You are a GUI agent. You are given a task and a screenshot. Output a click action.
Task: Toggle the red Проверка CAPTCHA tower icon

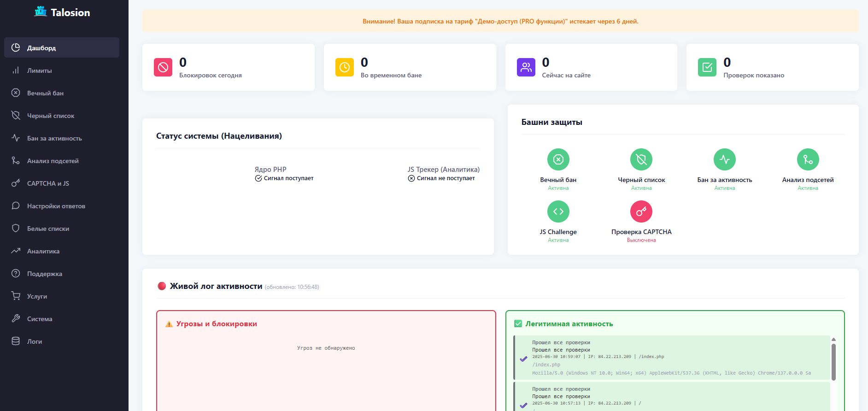(641, 211)
